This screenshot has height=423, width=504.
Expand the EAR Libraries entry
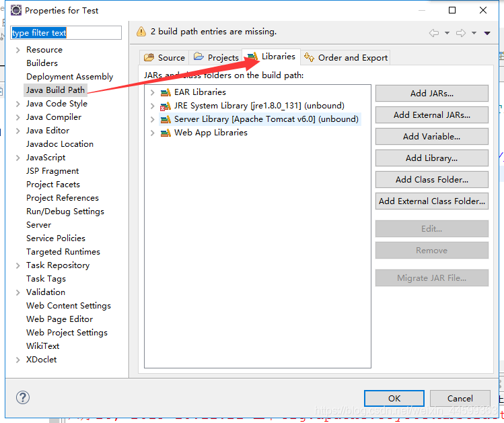pyautogui.click(x=153, y=93)
